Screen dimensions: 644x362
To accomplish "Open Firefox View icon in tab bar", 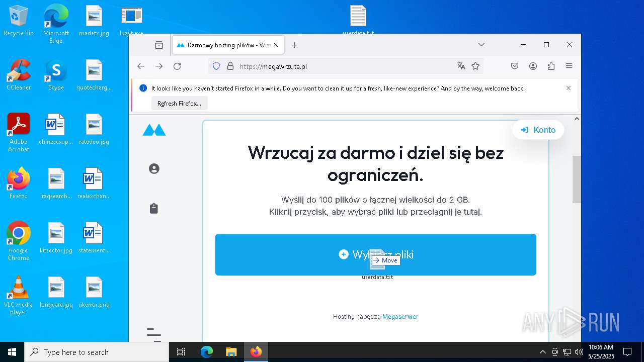I will (159, 45).
